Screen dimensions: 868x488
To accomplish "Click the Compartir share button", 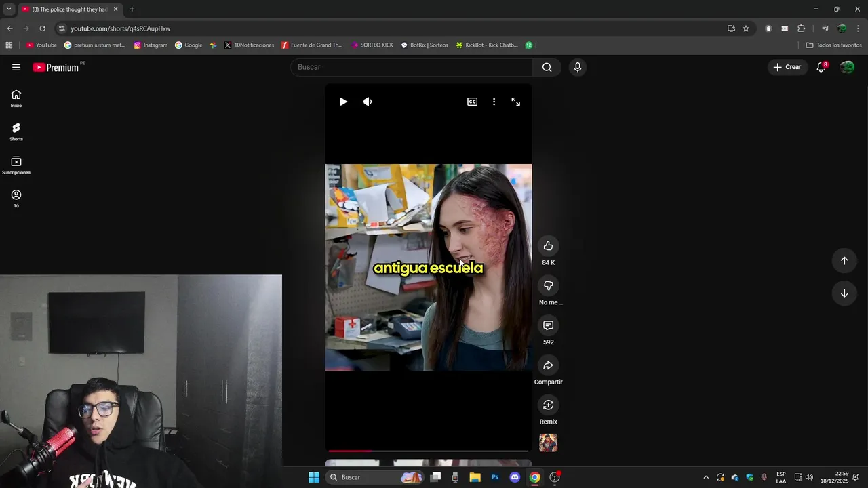I will (549, 365).
